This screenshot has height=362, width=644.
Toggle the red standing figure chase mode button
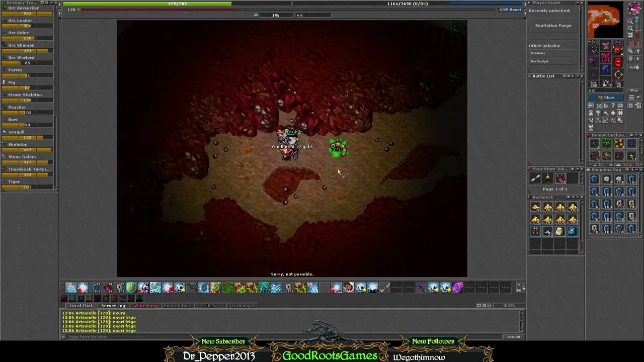pyautogui.click(x=638, y=44)
